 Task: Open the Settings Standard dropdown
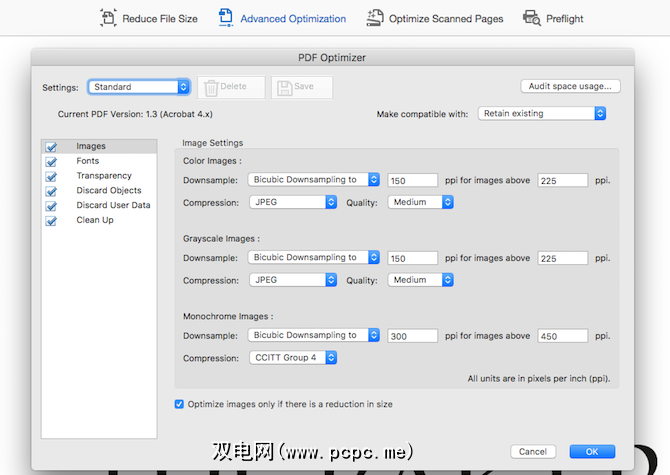pyautogui.click(x=138, y=87)
